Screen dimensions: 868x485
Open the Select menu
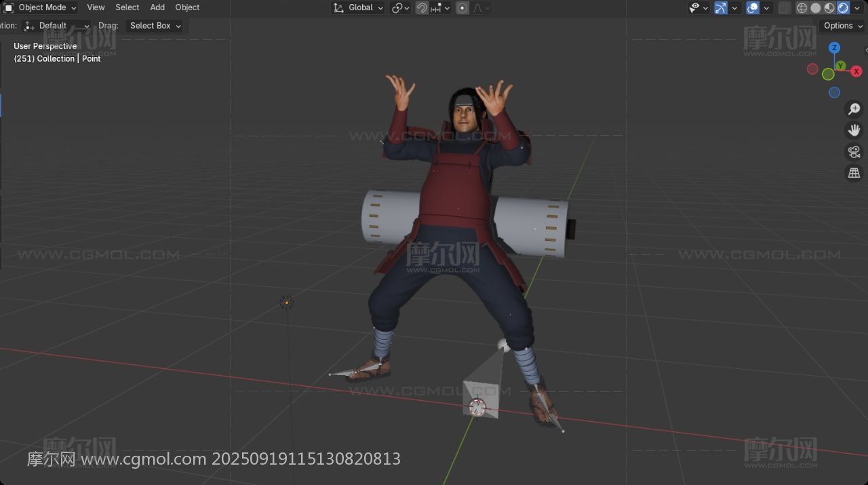click(127, 7)
